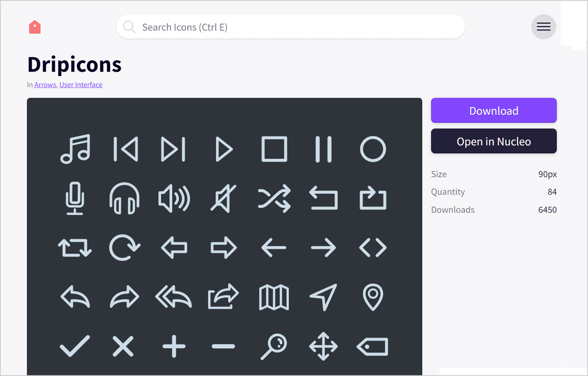Select the code angle brackets icon
The height and width of the screenshot is (376, 588).
[x=373, y=248]
